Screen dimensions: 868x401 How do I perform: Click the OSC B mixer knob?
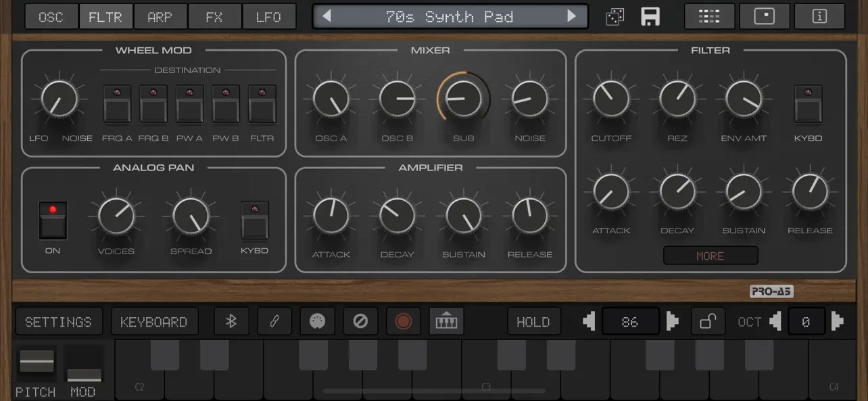point(397,99)
